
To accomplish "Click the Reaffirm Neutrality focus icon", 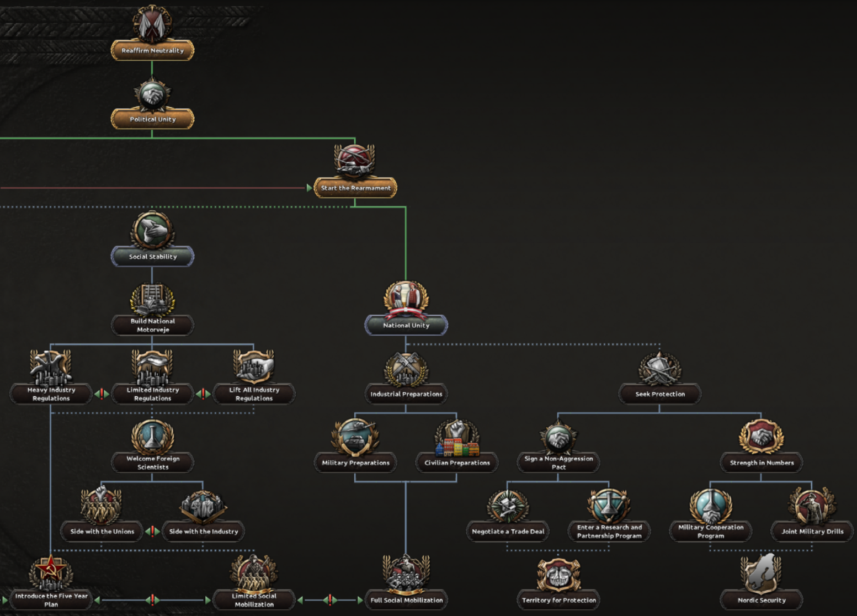I will 152,23.
